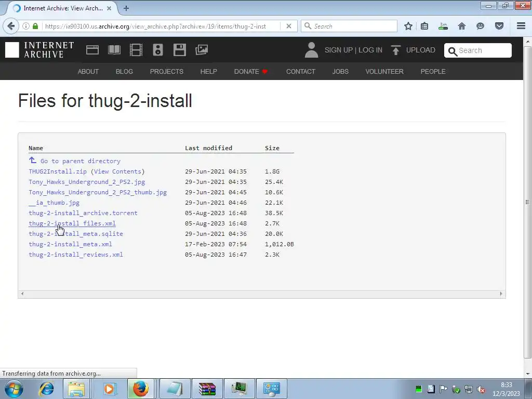Open the JOBS menu item
The height and width of the screenshot is (399, 532).
pos(340,72)
